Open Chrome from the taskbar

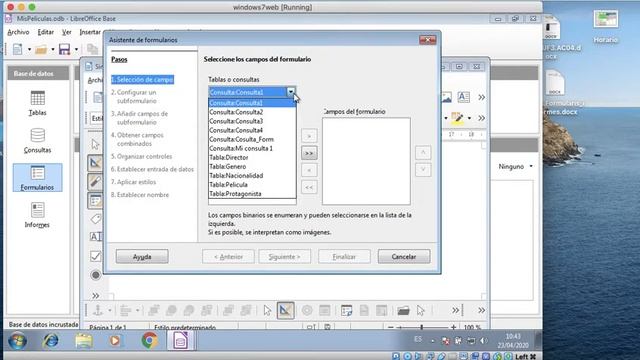coord(149,340)
